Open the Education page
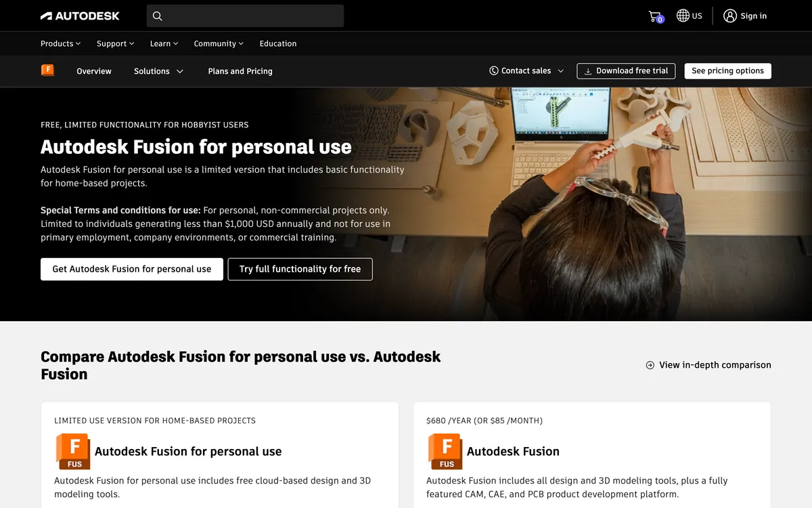812x508 pixels. (x=278, y=43)
